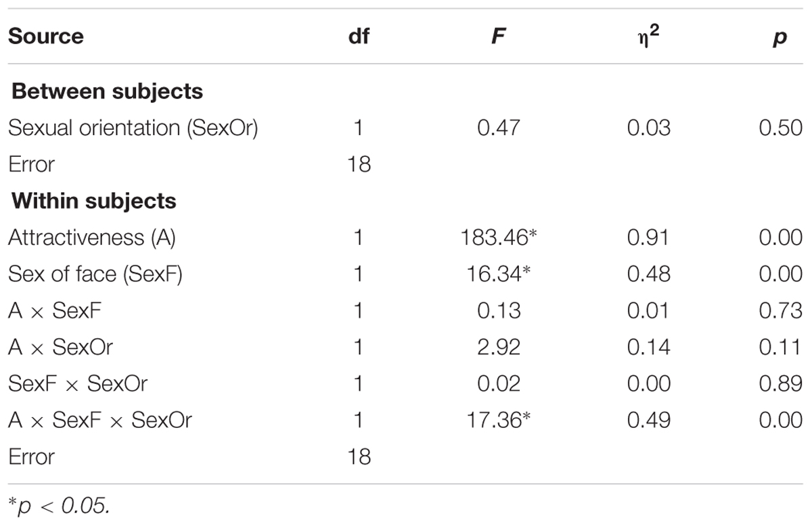Select the p column header
The width and height of the screenshot is (812, 526).
pos(780,38)
